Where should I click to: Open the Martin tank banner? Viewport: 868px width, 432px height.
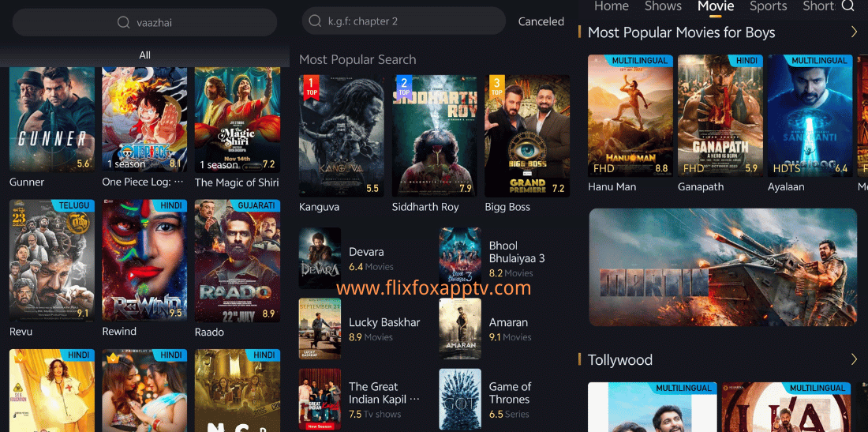point(723,267)
